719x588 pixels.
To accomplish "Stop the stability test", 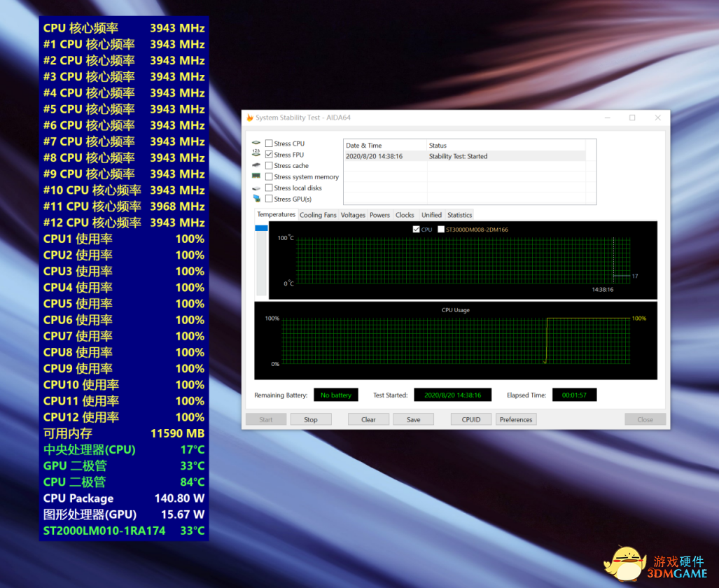I will [x=310, y=420].
